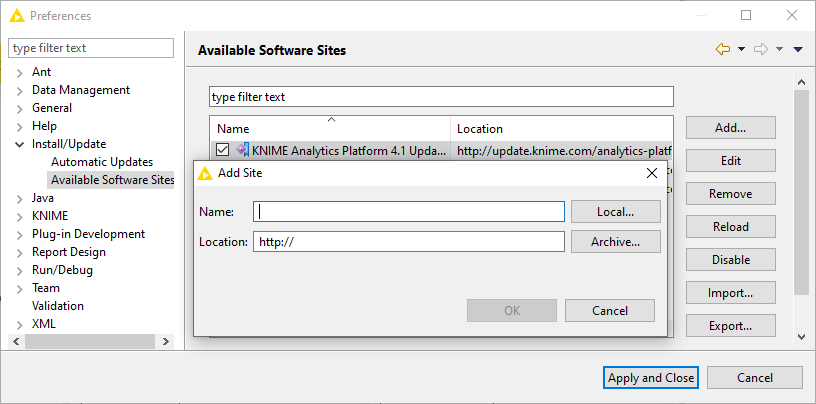Click the Remove button

(x=731, y=194)
